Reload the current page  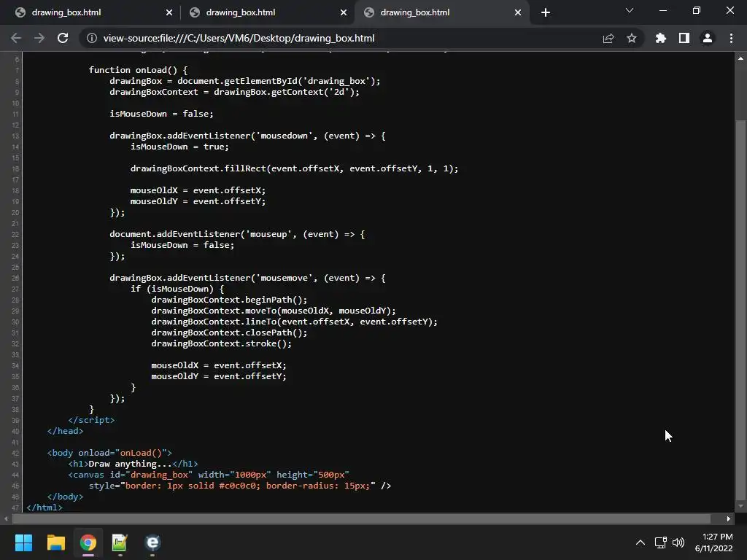click(63, 38)
